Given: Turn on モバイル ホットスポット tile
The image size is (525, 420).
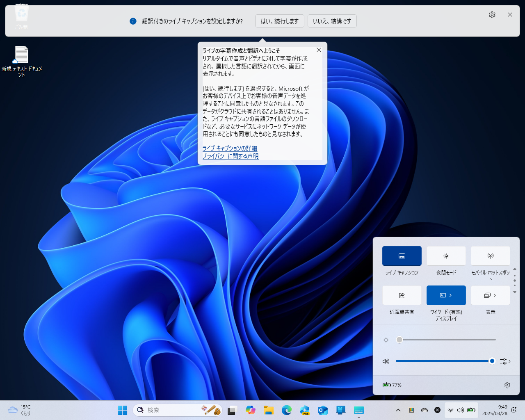Looking at the screenshot, I should (x=490, y=256).
